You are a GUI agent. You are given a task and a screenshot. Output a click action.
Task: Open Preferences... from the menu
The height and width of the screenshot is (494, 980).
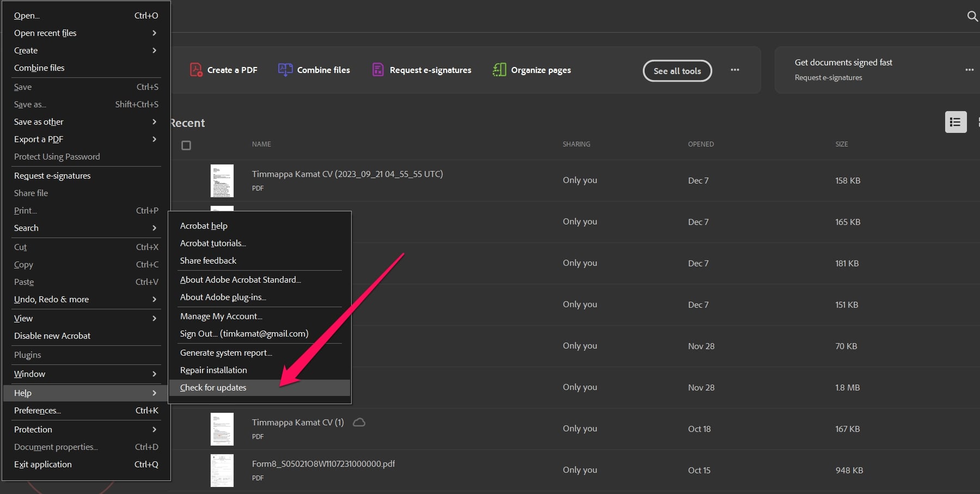(86, 410)
